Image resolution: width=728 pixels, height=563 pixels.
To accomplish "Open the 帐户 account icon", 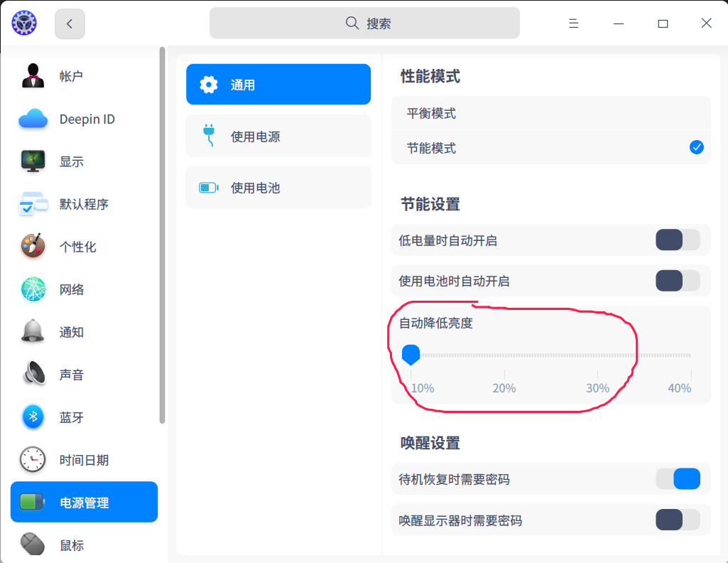I will click(33, 76).
